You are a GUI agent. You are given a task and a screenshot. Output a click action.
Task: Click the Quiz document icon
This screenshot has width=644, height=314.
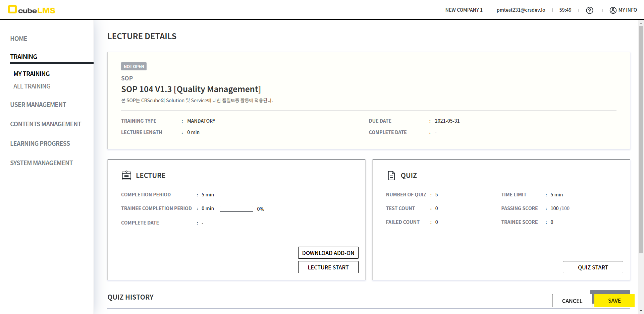[x=391, y=176]
